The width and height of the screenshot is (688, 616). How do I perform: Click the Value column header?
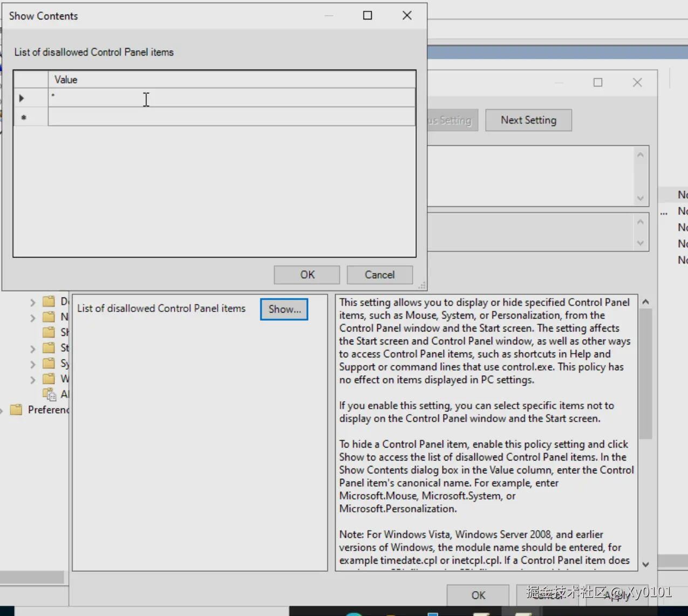(x=231, y=79)
